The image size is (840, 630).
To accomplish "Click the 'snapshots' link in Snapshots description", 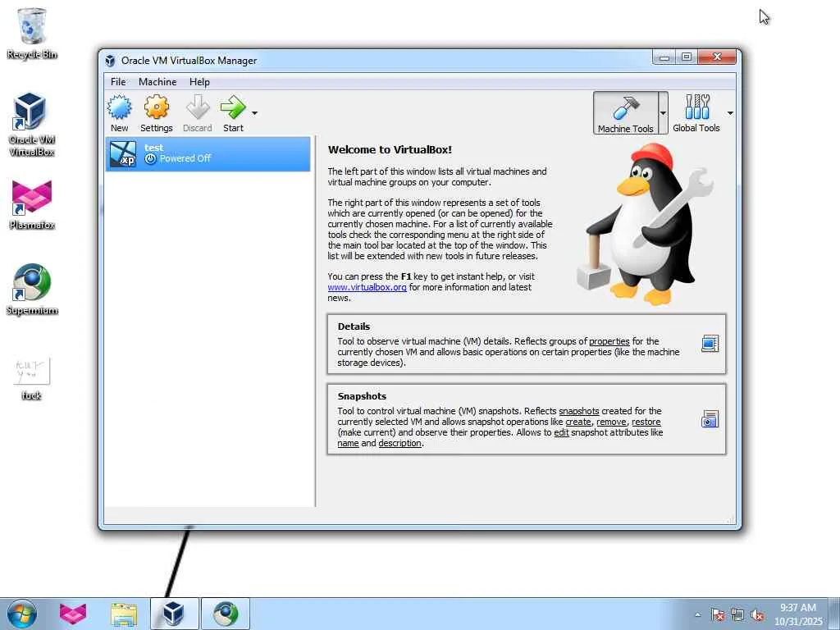I will (x=579, y=411).
